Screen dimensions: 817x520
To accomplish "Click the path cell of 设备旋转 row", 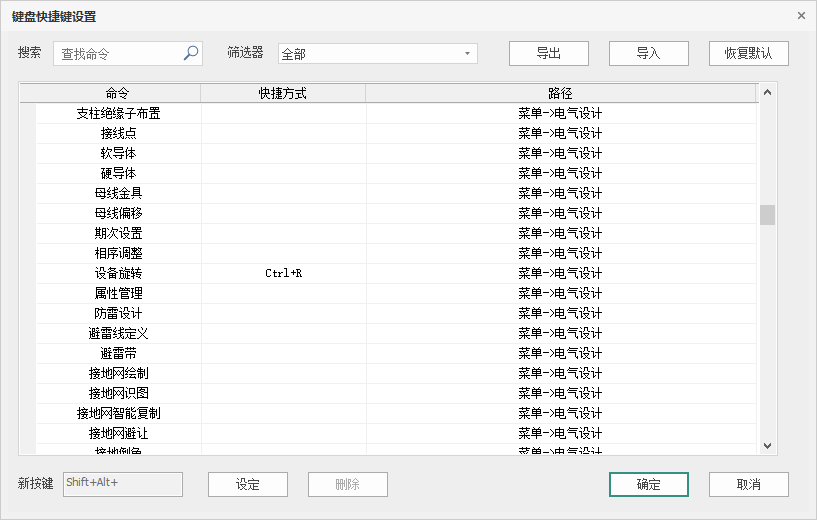I will click(561, 274).
